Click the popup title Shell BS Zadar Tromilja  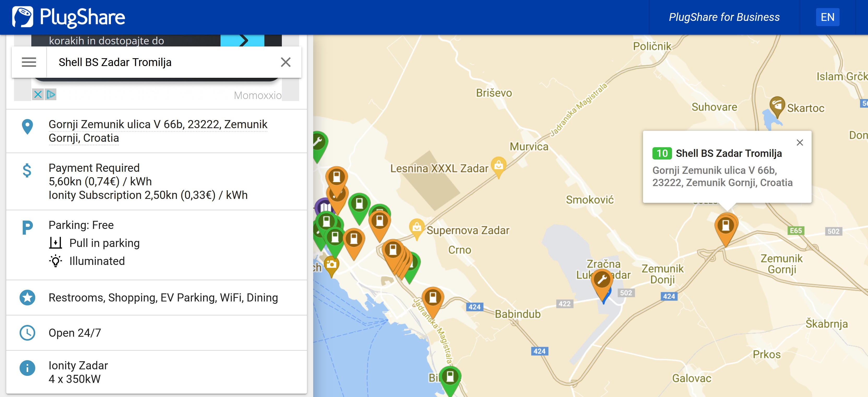[728, 153]
